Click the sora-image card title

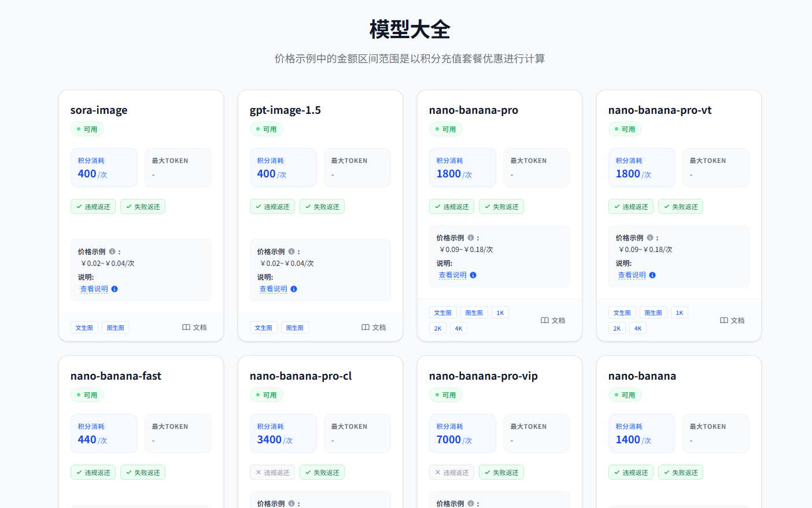pyautogui.click(x=99, y=110)
